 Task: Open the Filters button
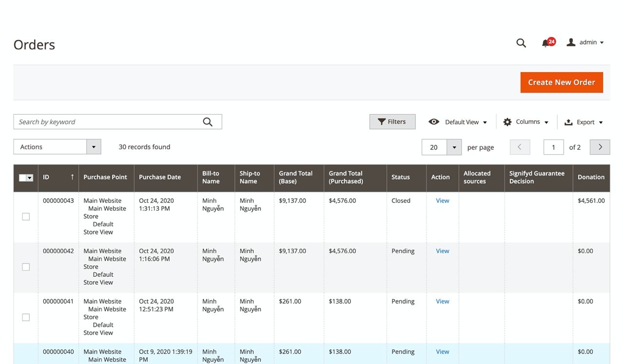pyautogui.click(x=392, y=122)
